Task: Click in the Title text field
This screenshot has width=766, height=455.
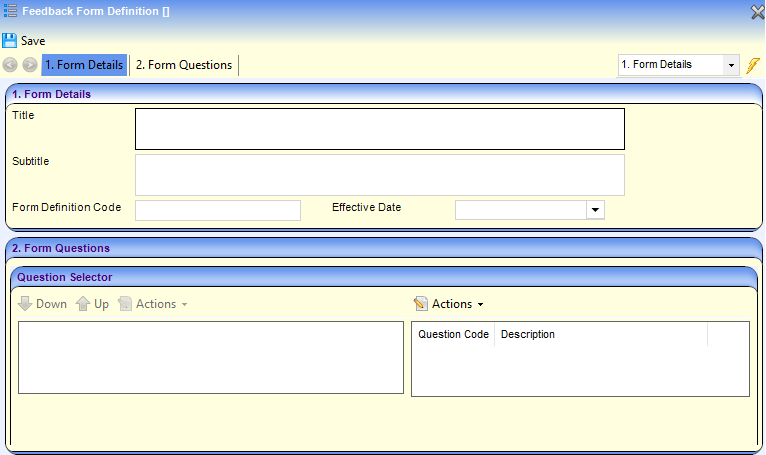Action: (x=379, y=129)
